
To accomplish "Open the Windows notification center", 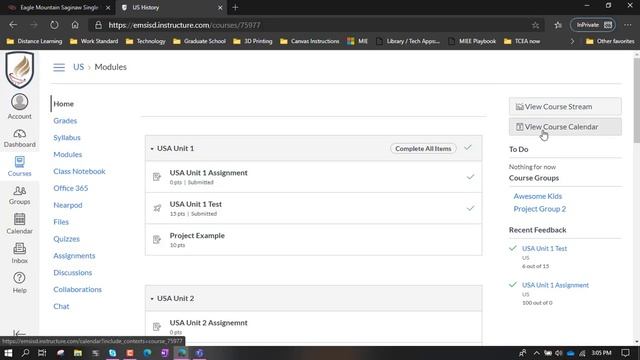I will [x=625, y=353].
